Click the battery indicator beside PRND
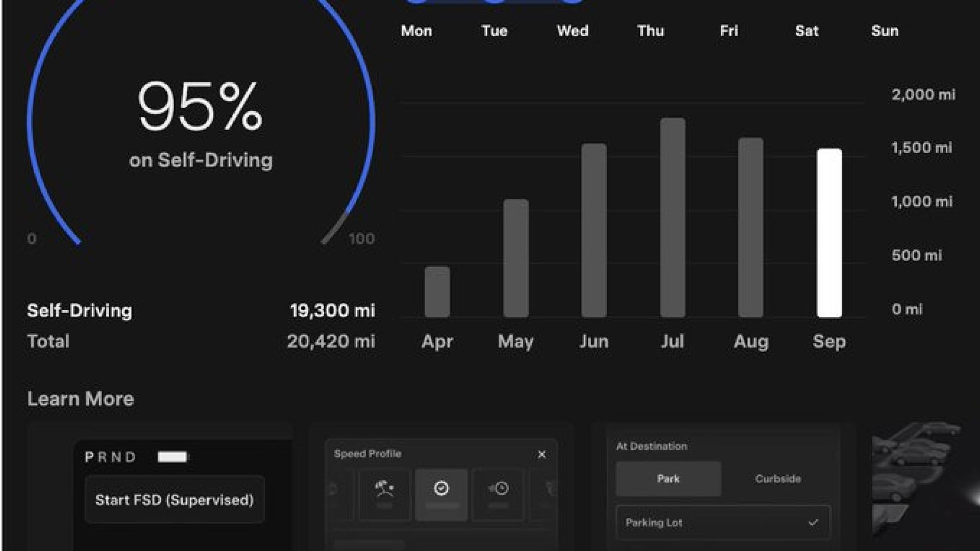 click(x=173, y=457)
